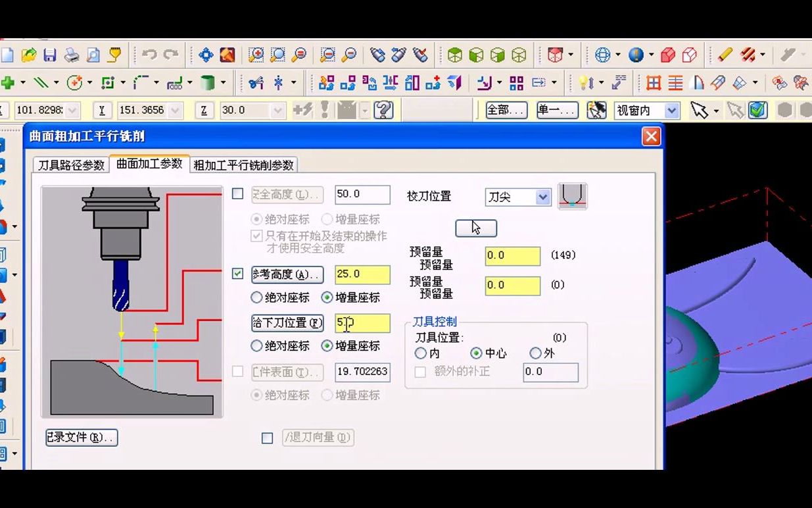The height and width of the screenshot is (508, 812).
Task: Open the 视窗内 selection dropdown
Action: pos(671,111)
